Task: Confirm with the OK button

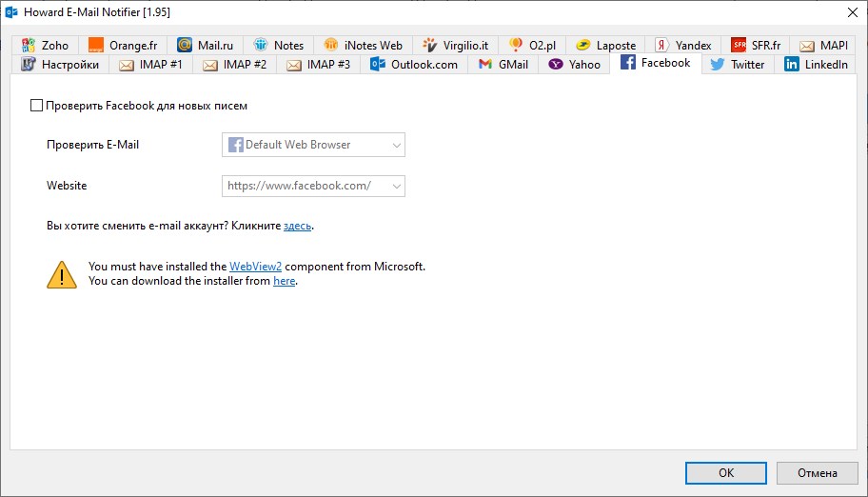Action: (726, 472)
